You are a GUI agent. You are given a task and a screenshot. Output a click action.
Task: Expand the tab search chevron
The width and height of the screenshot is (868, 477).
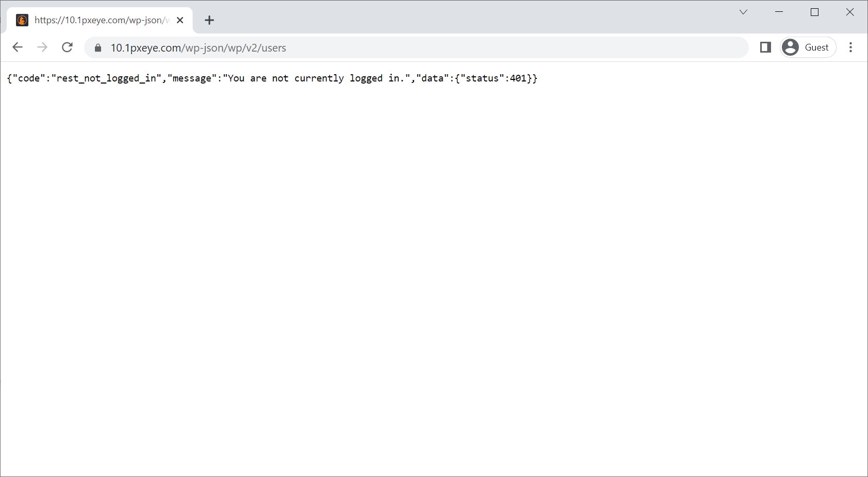click(743, 12)
